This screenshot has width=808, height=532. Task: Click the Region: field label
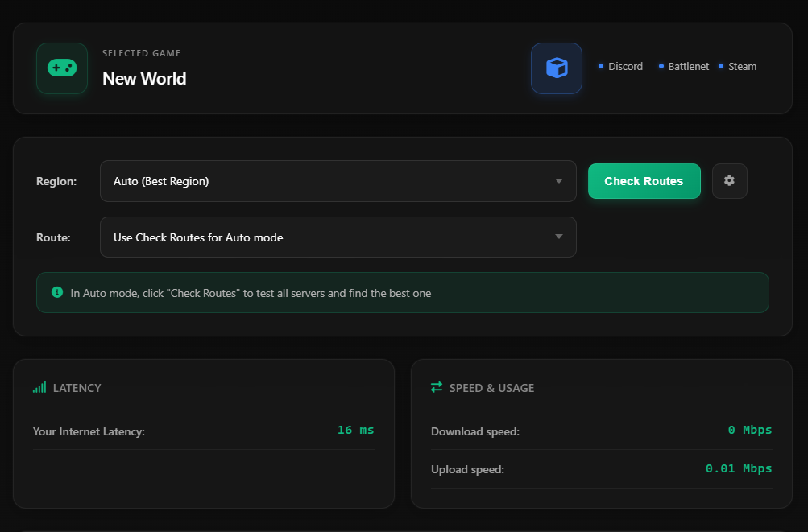[x=56, y=181]
